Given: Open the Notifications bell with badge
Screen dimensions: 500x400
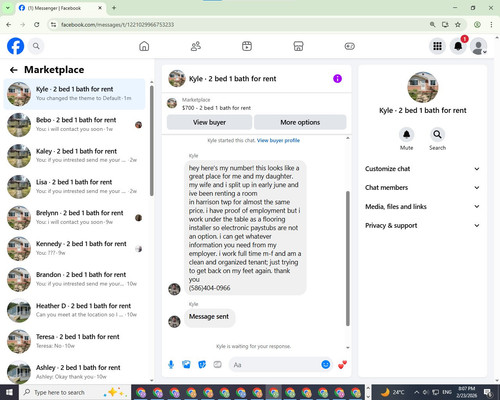Looking at the screenshot, I should (x=458, y=46).
